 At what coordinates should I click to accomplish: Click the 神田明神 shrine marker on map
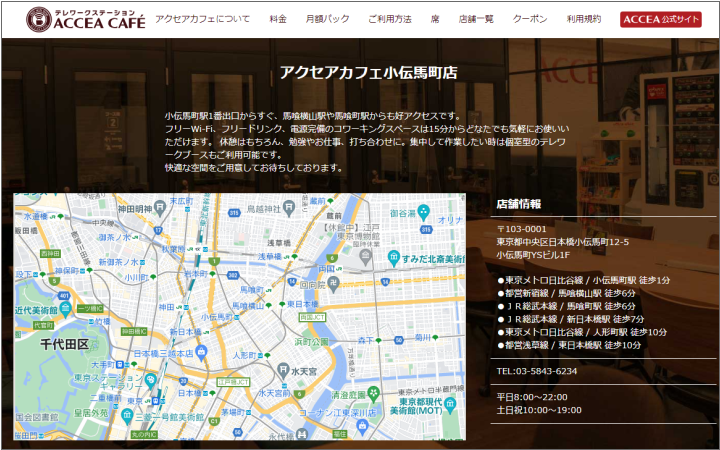point(160,208)
